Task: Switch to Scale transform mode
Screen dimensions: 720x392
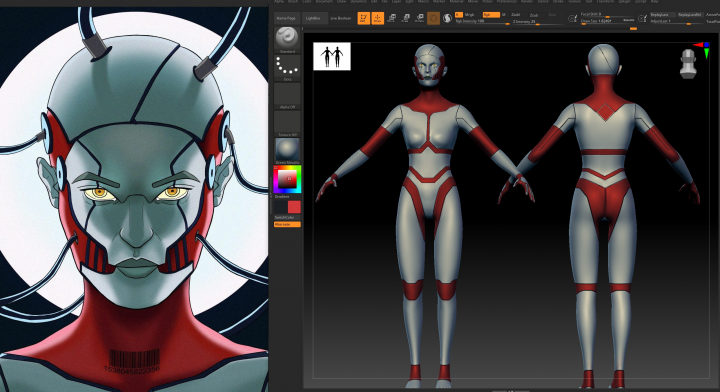Action: pyautogui.click(x=405, y=18)
